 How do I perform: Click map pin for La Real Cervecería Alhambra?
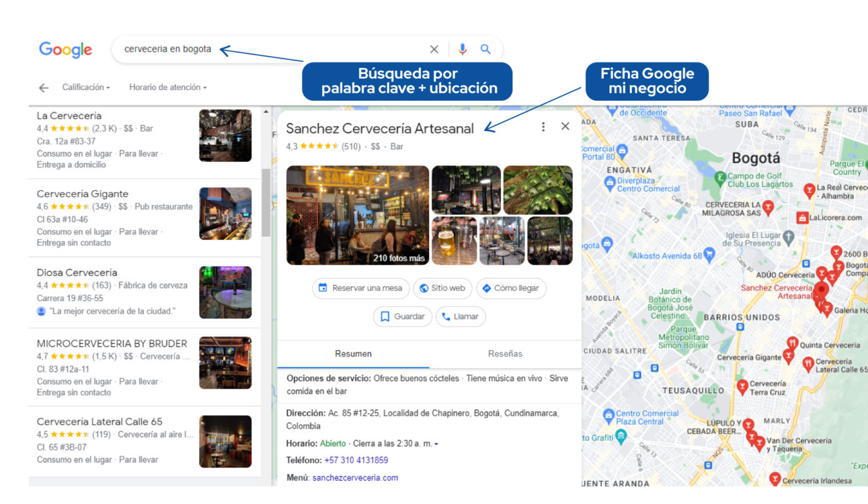click(809, 190)
